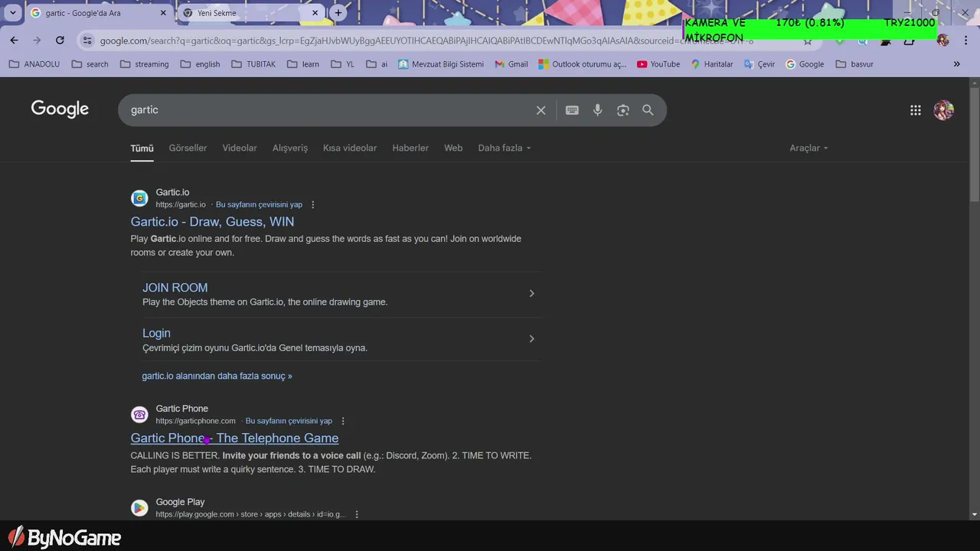Open more options for Google Play result
The width and height of the screenshot is (980, 551).
pos(356,515)
